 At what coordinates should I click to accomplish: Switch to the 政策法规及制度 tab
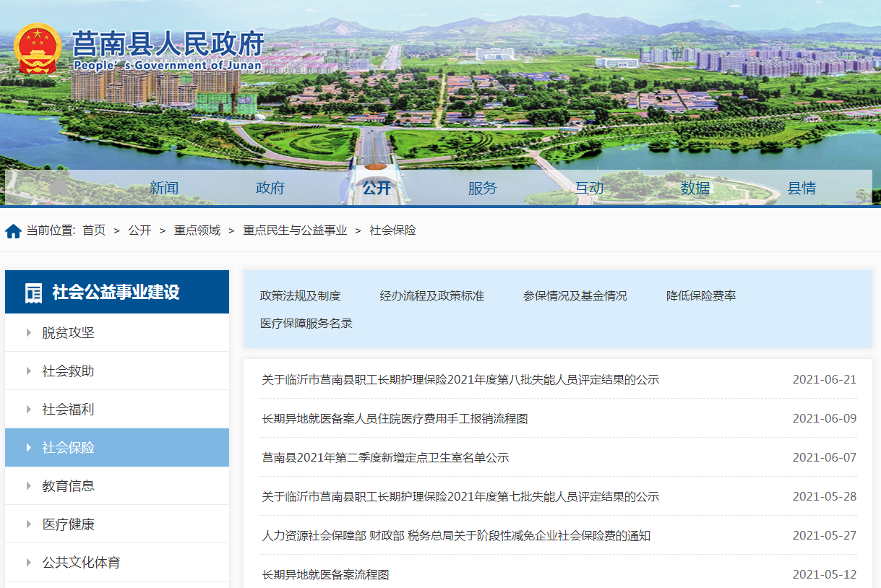[x=300, y=296]
